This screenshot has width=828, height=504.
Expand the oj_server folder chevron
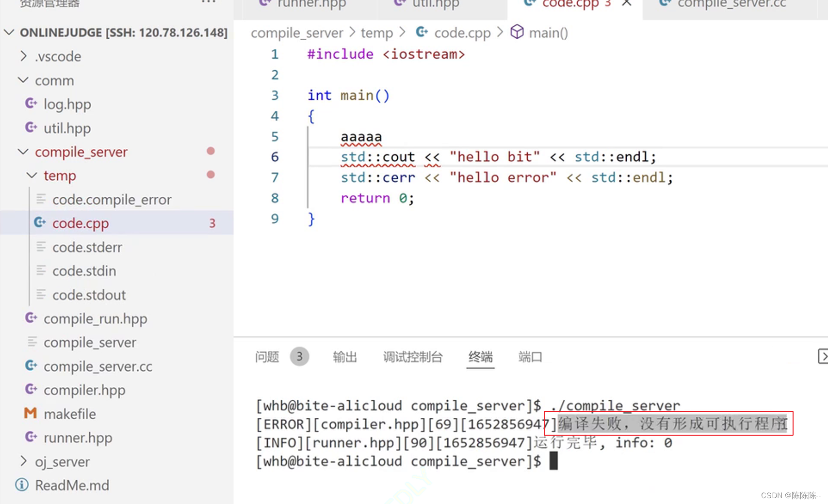[23, 461]
